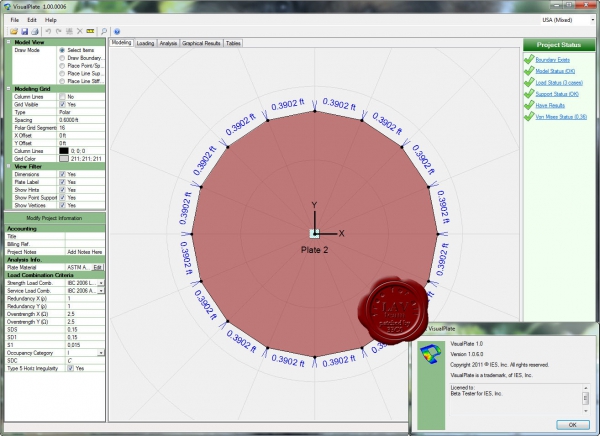Click the yellow ruler measure icon
This screenshot has height=436, width=600.
[x=90, y=31]
